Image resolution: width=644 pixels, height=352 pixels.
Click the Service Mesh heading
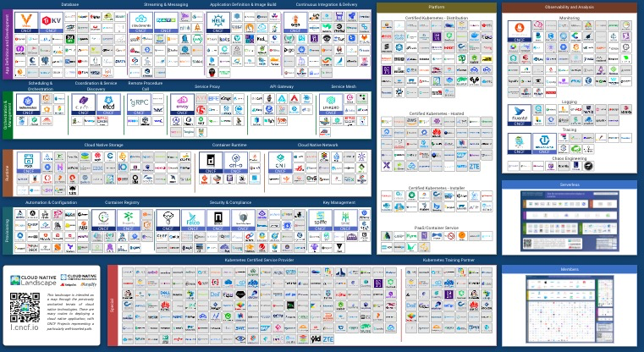click(344, 86)
